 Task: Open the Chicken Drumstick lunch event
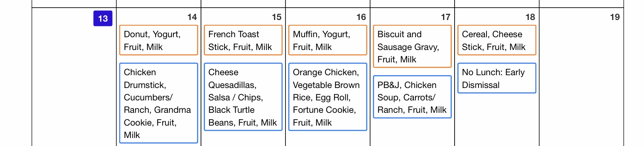tap(159, 103)
